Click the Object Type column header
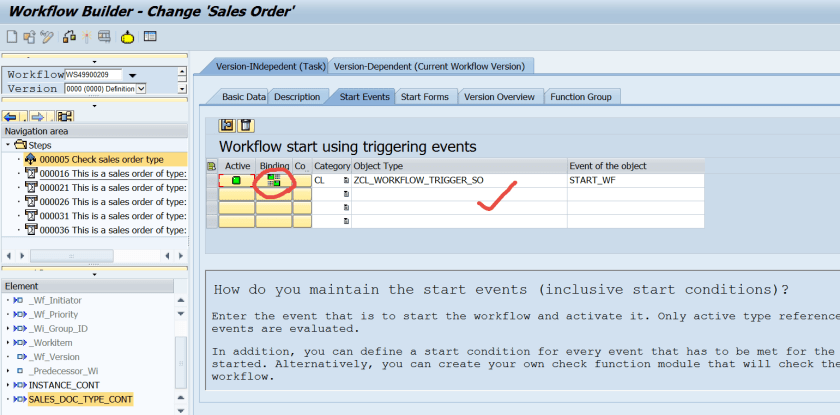 coord(460,166)
